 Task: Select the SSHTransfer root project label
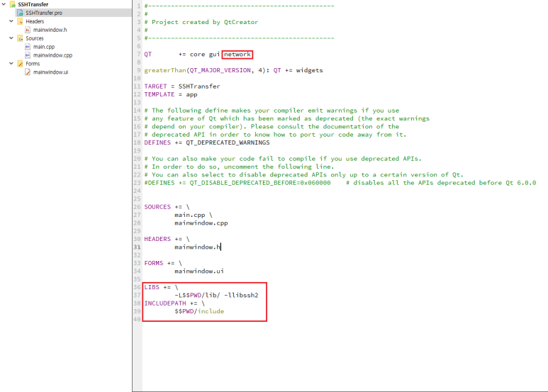33,4
